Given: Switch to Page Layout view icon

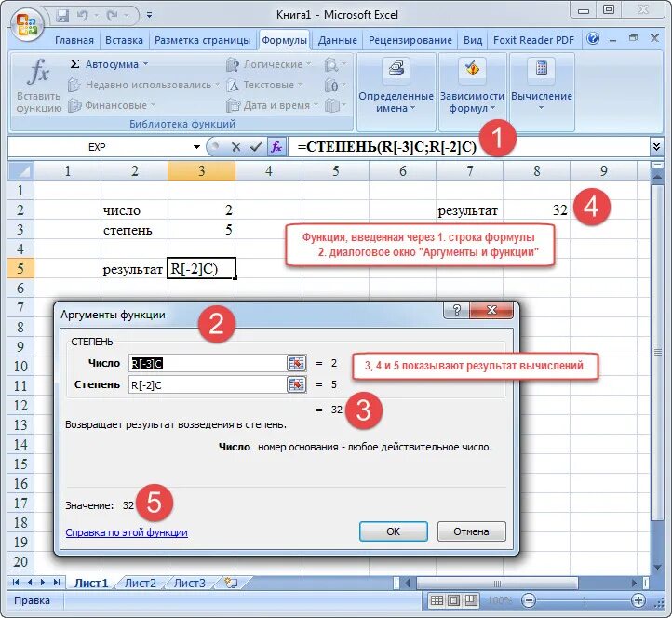Looking at the screenshot, I should (454, 600).
